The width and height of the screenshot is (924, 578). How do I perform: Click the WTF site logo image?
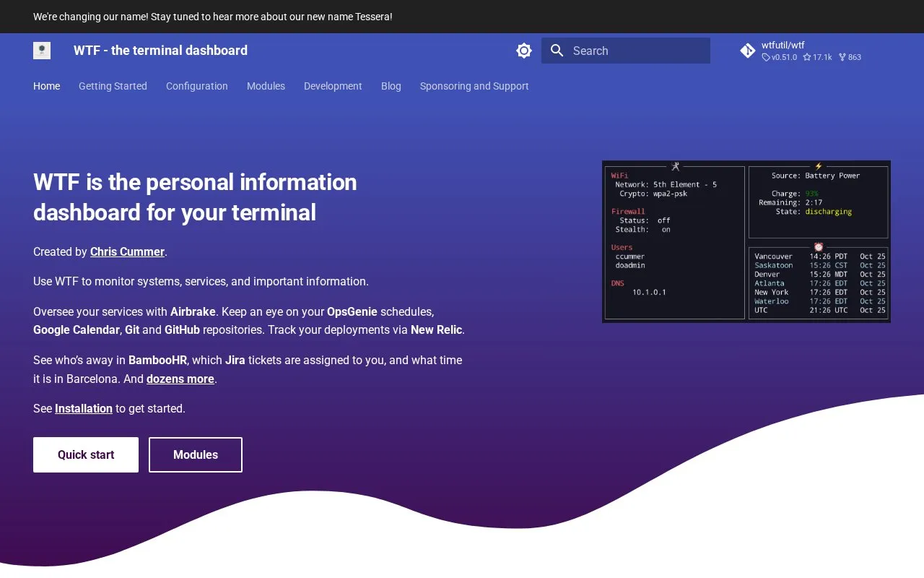pyautogui.click(x=42, y=51)
